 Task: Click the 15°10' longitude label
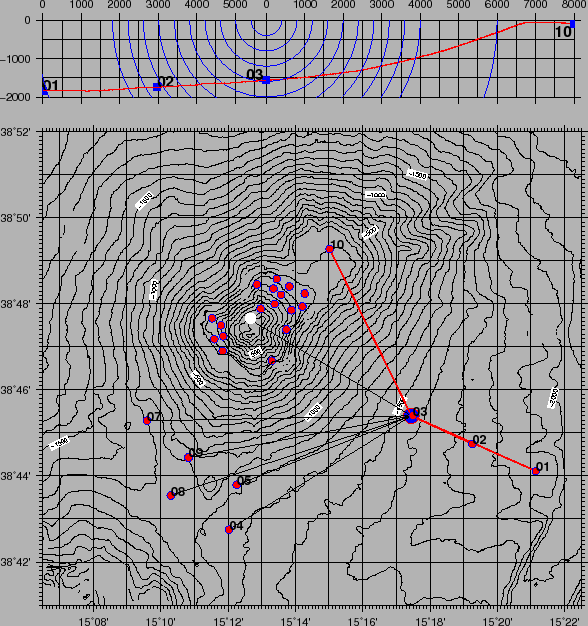pyautogui.click(x=161, y=621)
